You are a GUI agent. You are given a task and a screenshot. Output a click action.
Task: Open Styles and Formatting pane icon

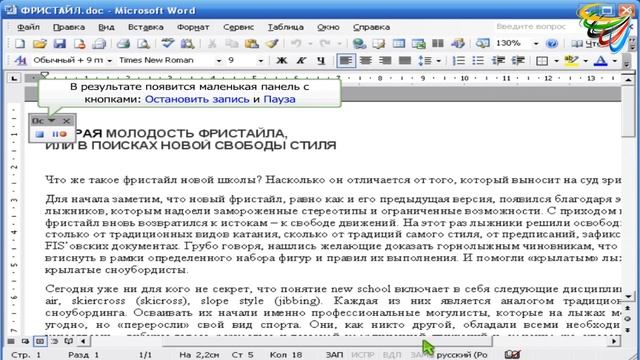tap(20, 61)
